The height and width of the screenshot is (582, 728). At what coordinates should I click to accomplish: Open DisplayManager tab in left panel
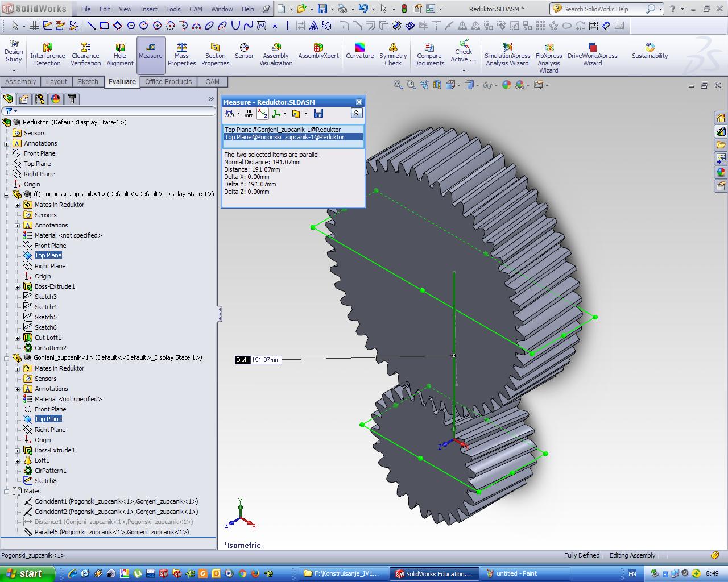[x=56, y=99]
